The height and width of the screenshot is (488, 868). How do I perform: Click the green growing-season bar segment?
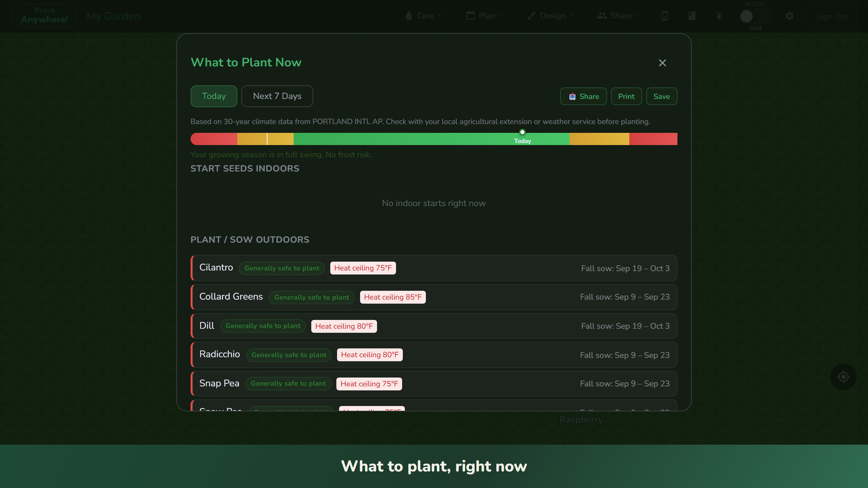431,139
